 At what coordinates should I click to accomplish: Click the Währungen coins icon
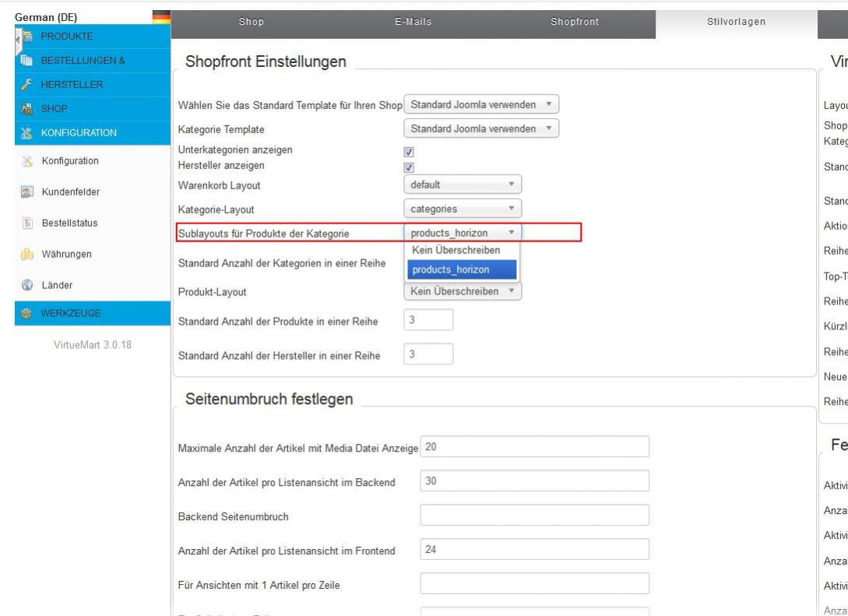[27, 255]
